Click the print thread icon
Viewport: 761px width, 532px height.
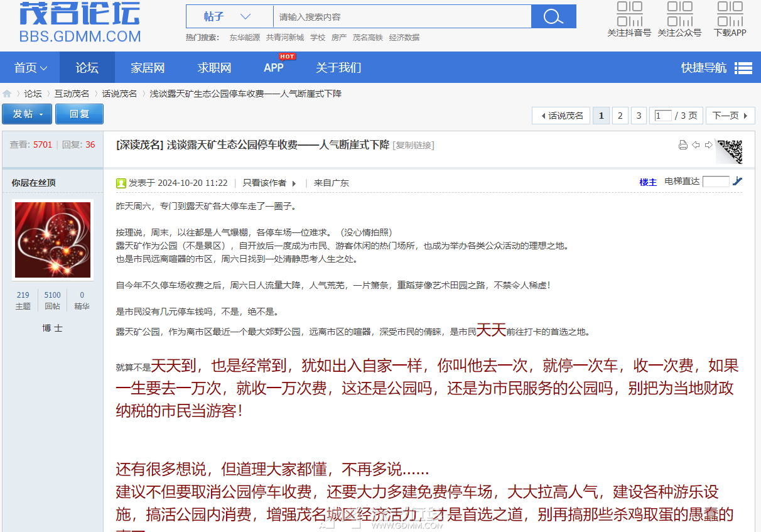(x=683, y=145)
